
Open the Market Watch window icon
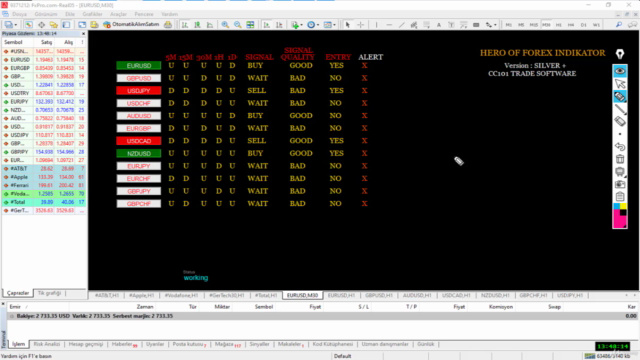click(x=29, y=25)
